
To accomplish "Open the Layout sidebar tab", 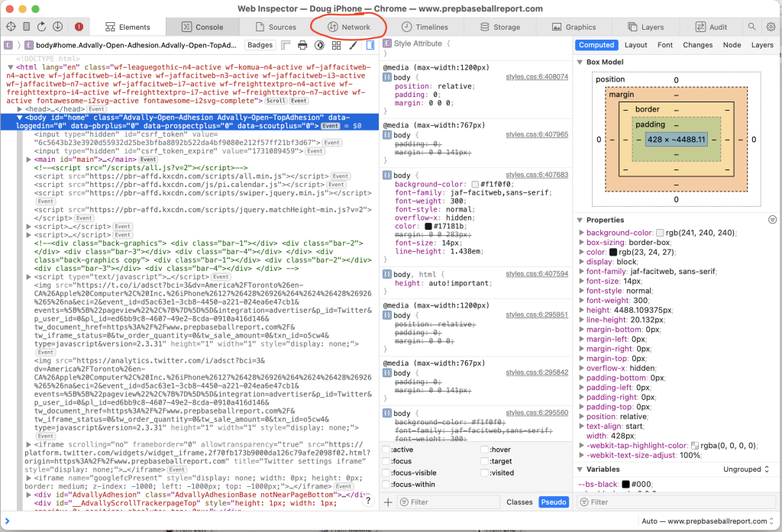I will [636, 45].
